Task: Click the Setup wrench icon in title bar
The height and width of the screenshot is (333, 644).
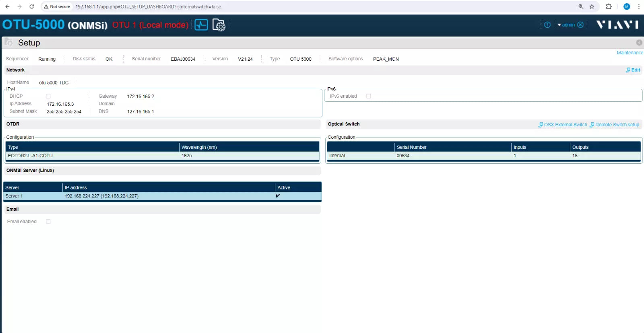Action: click(8, 42)
